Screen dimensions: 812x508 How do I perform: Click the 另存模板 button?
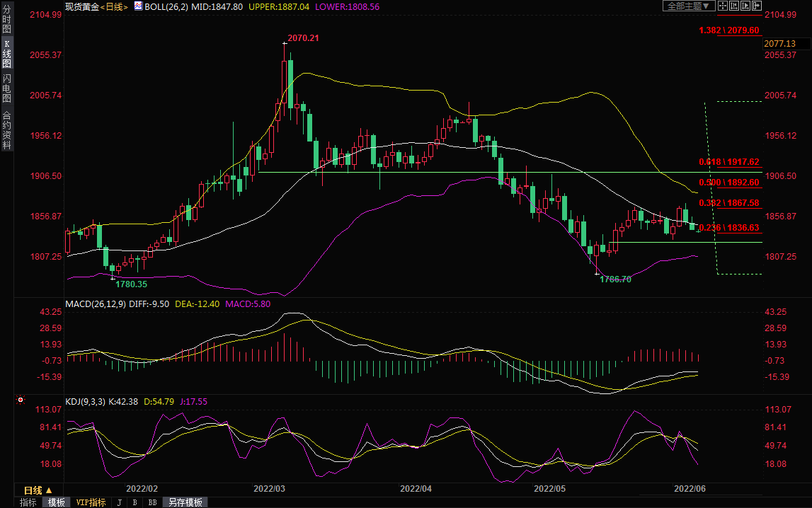185,502
